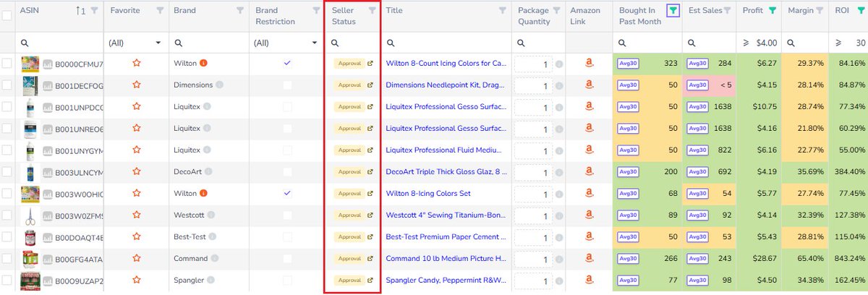Sort by the Margin column header

pyautogui.click(x=800, y=11)
